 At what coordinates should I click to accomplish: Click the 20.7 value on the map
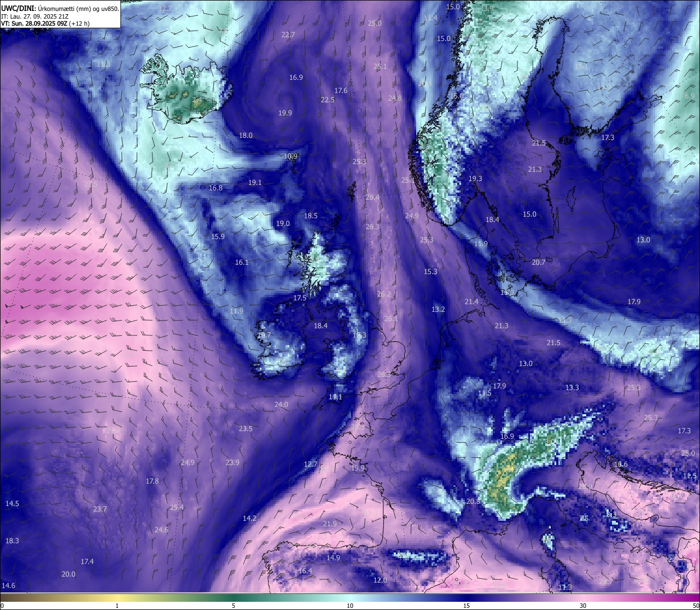539,263
